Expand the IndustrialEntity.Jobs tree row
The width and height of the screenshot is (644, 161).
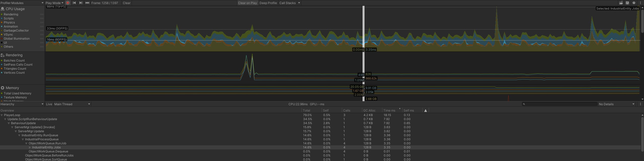[30, 147]
